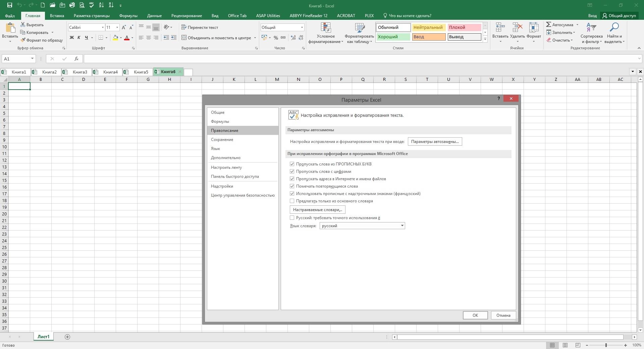Expand the Автосумма dropdown arrow

(x=577, y=24)
